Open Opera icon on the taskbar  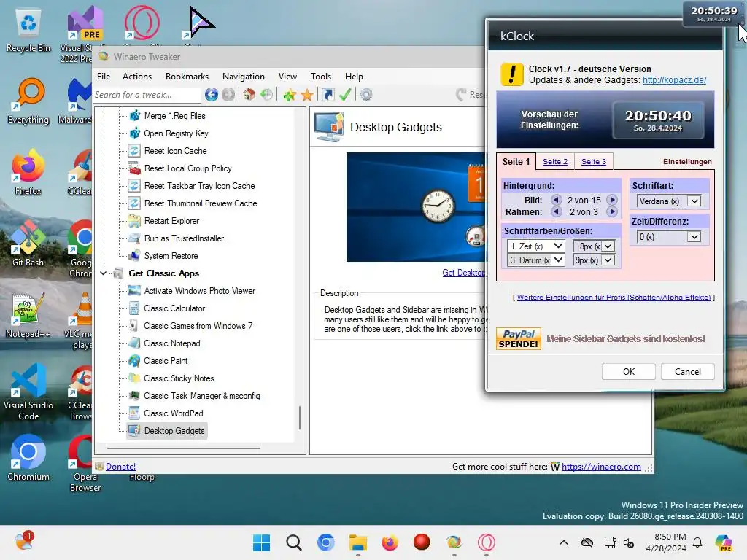(x=487, y=542)
